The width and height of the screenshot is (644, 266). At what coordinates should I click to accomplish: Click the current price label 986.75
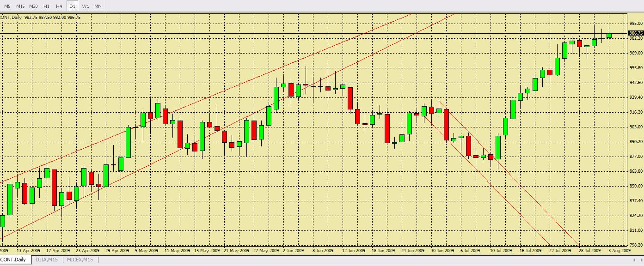(636, 33)
